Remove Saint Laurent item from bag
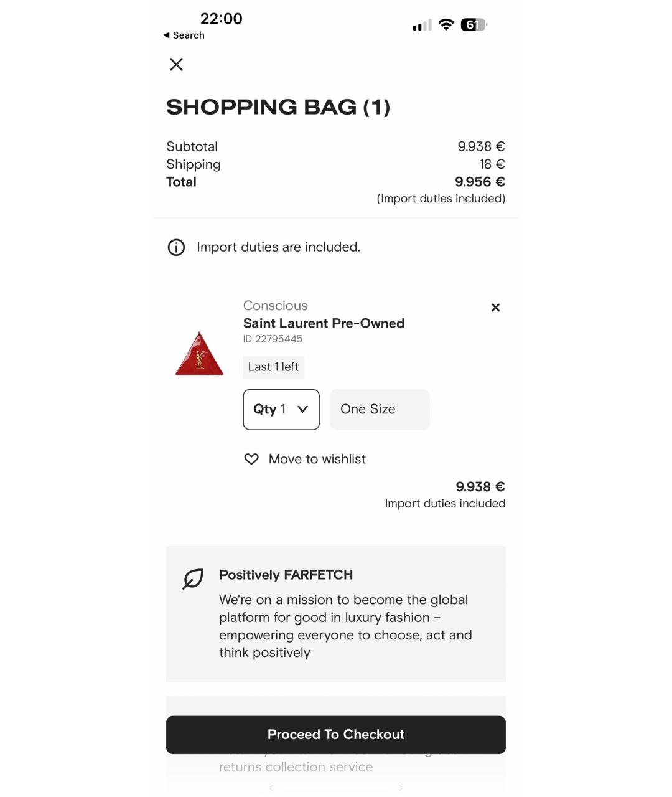 pos(495,308)
